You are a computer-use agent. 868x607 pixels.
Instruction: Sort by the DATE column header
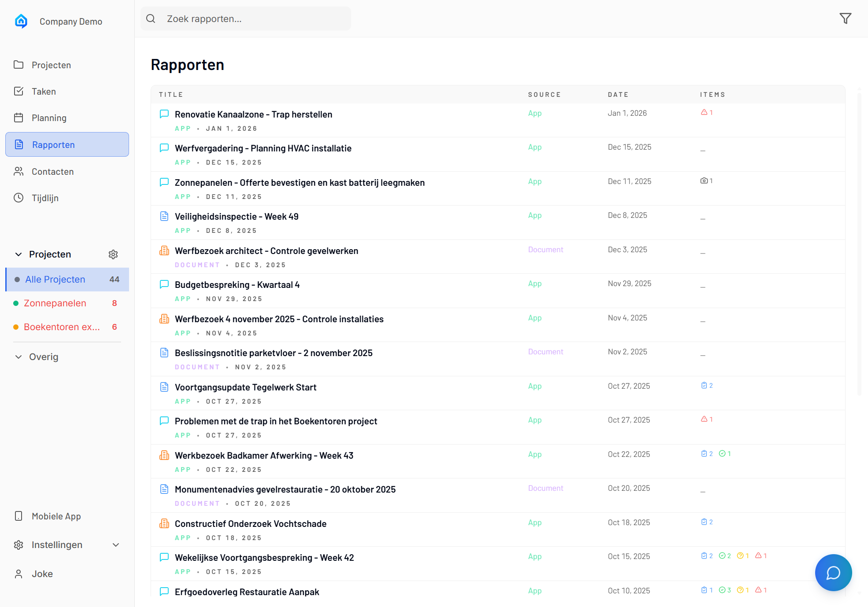pyautogui.click(x=618, y=95)
